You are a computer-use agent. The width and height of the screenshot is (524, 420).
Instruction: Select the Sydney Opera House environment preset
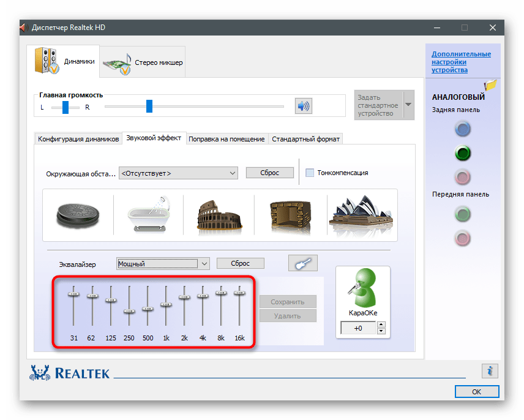362,215
